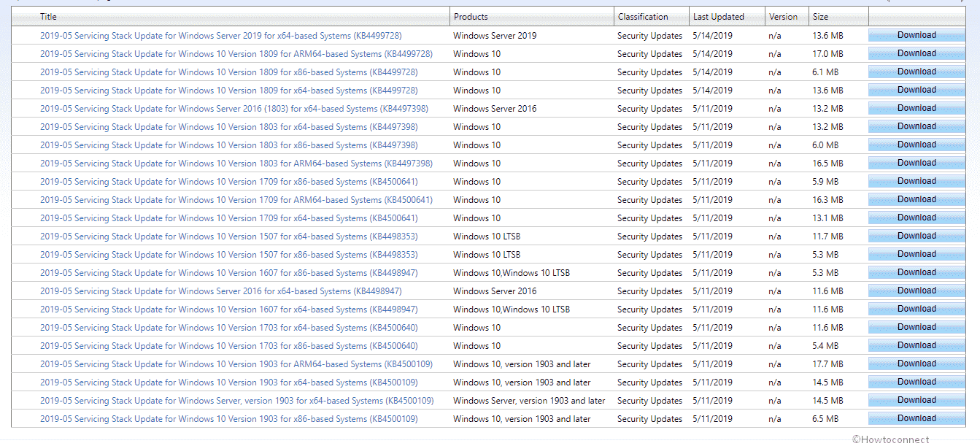Download the Version 1903 x86 6.5 MB update

[917, 418]
